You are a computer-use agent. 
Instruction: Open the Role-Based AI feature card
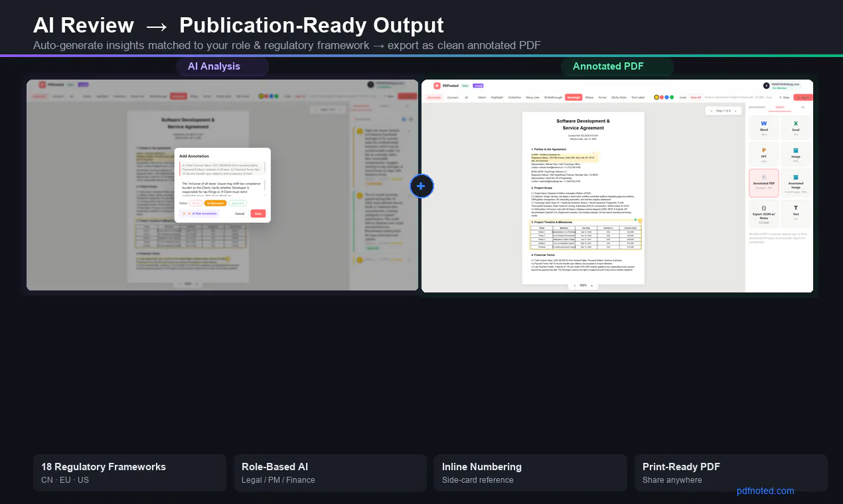click(330, 473)
